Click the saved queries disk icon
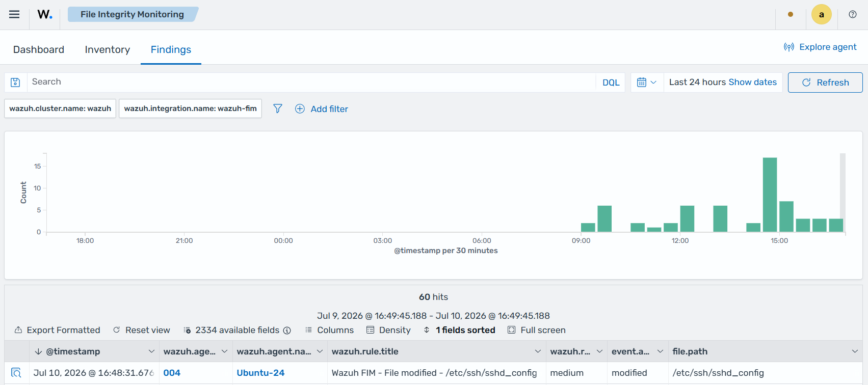The width and height of the screenshot is (868, 385). point(16,82)
